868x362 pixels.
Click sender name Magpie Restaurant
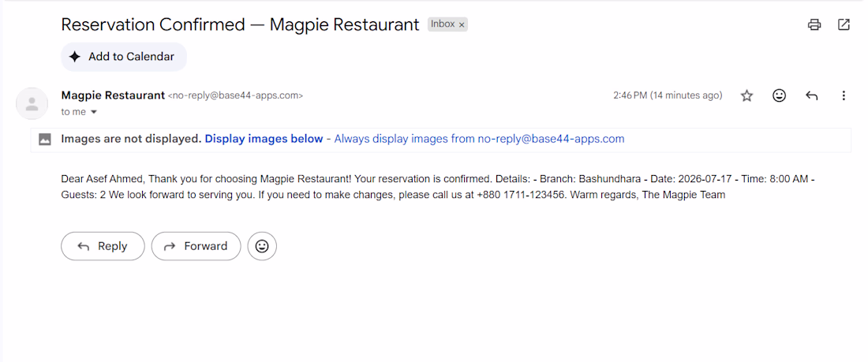(x=113, y=95)
